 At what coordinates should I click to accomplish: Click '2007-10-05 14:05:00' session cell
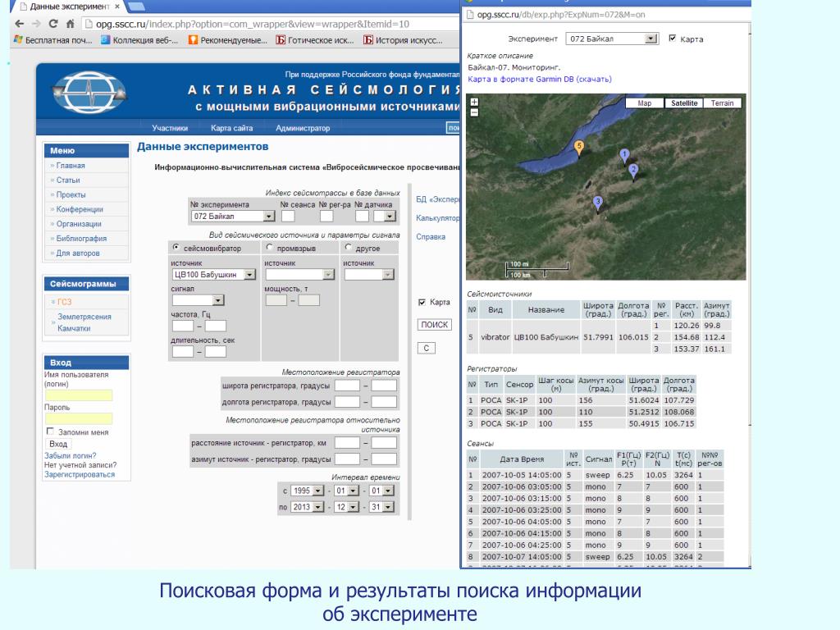(x=522, y=475)
